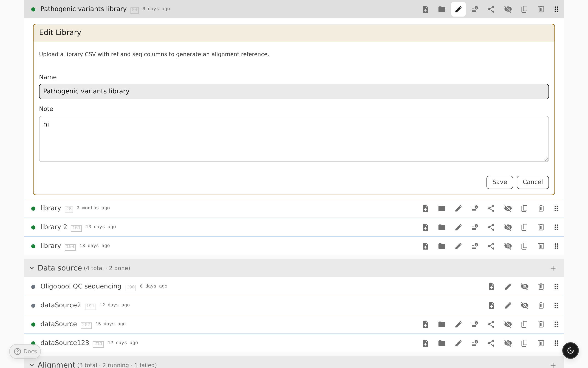Select the library 2 row
Image resolution: width=588 pixels, height=368 pixels.
pos(294,227)
